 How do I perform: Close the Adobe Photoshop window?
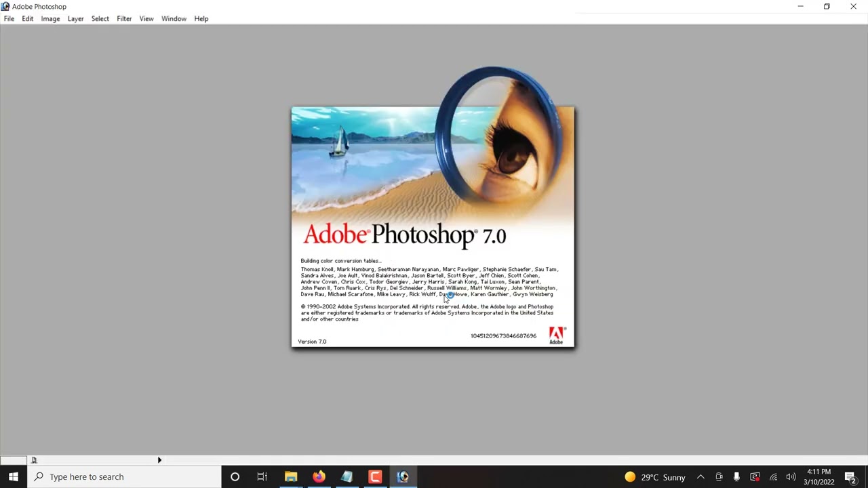pos(853,6)
